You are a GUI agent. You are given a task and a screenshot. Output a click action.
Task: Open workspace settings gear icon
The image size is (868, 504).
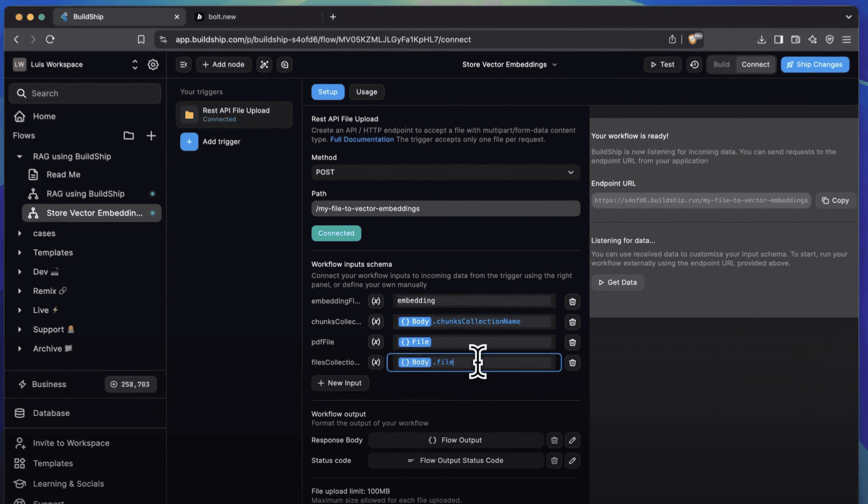153,65
